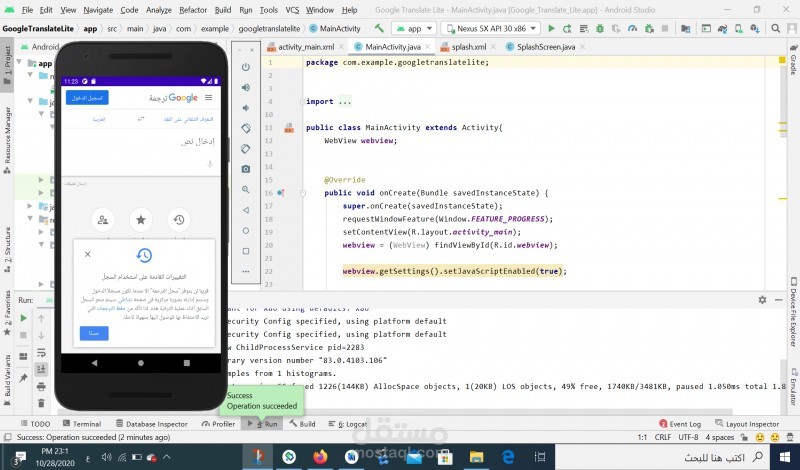This screenshot has width=800, height=470.
Task: Click the emulator zoom icon
Action: [x=246, y=189]
